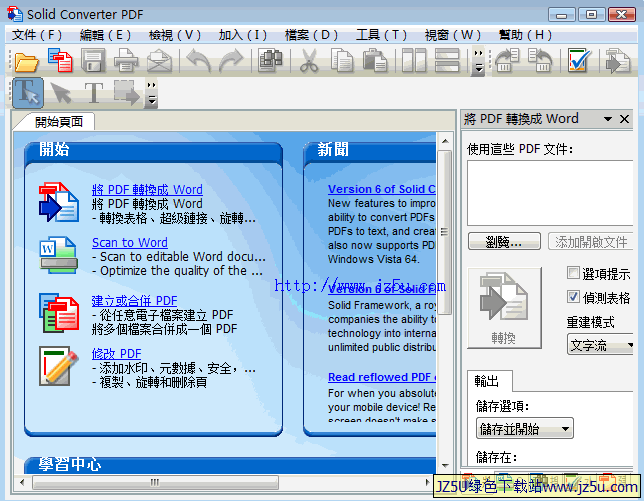Click the modify PDF pencil icon
The image size is (644, 501).
pos(59,366)
